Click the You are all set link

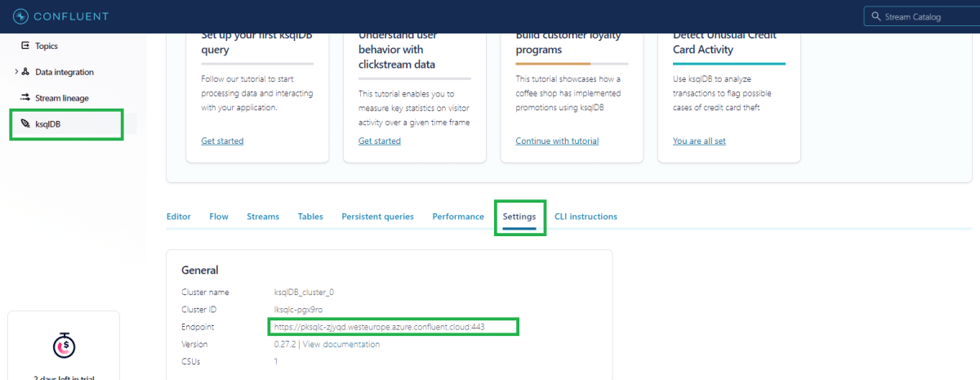(699, 141)
